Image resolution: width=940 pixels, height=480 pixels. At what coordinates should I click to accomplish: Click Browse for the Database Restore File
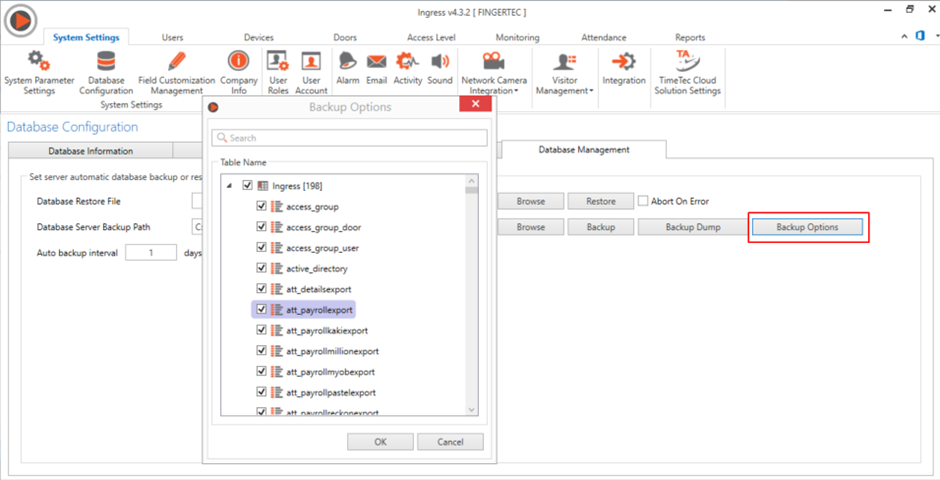pos(531,201)
